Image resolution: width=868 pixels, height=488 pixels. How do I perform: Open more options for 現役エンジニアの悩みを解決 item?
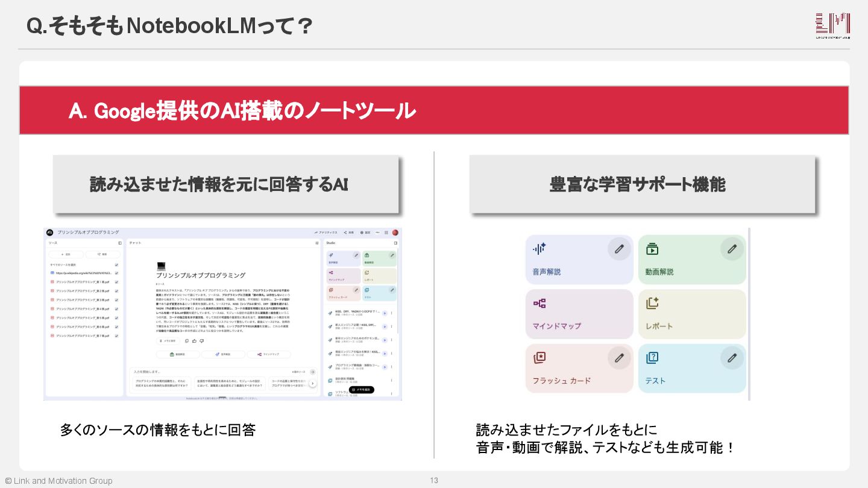coord(391,354)
